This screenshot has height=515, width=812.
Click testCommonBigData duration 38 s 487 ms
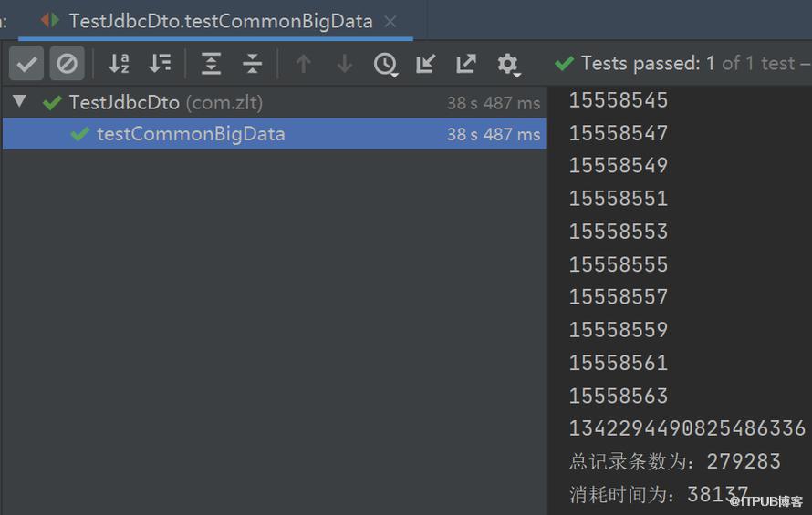click(494, 135)
